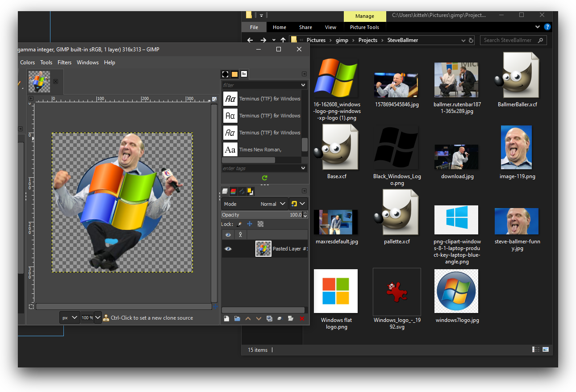Image resolution: width=576 pixels, height=392 pixels.
Task: Switch to the Brushes dock tab
Action: (x=225, y=74)
